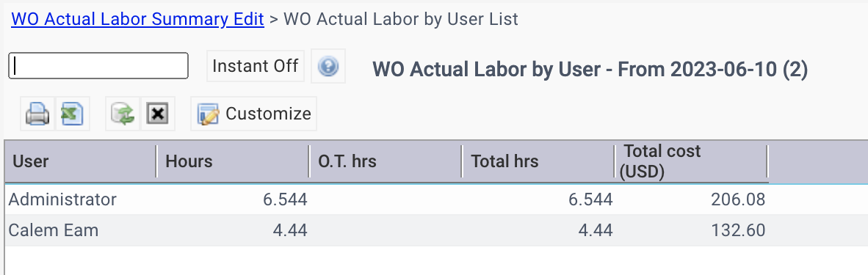Select the Administrator row

[436, 199]
